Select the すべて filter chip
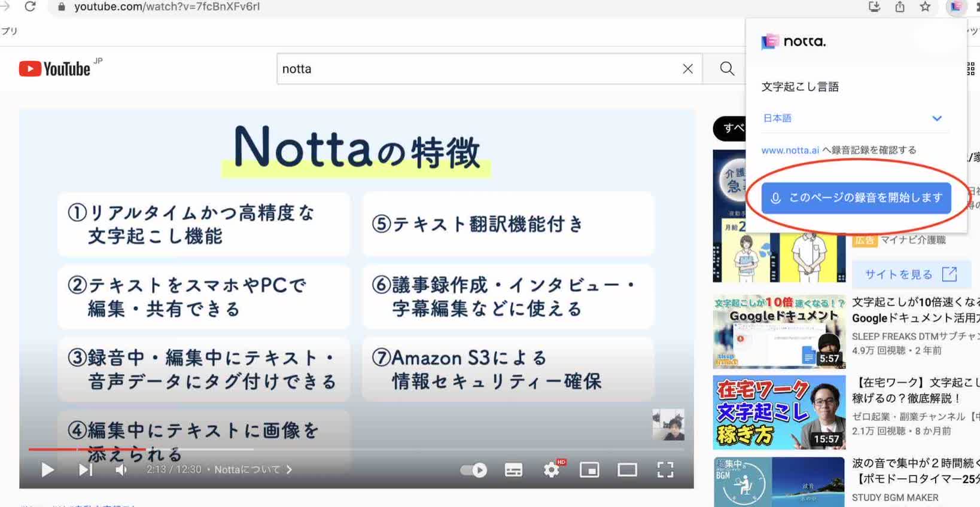The image size is (980, 507). (729, 128)
